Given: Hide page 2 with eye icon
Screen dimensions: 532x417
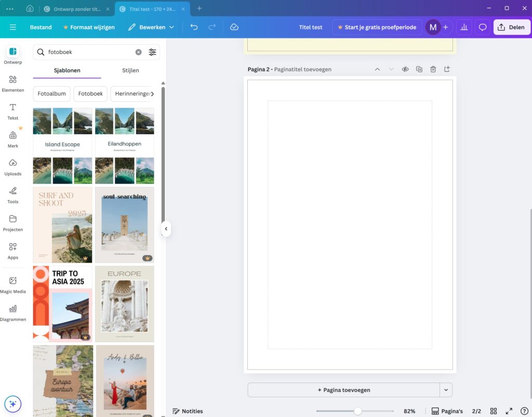Looking at the screenshot, I should click(405, 69).
